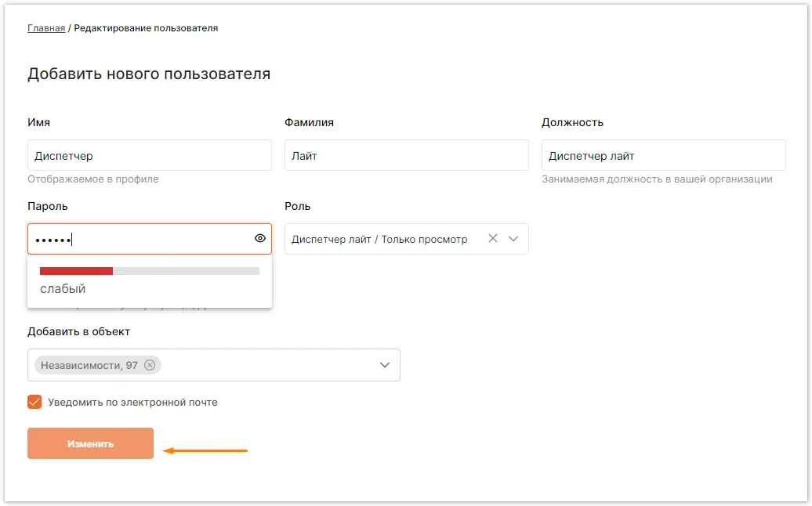812x506 pixels.
Task: Focus the Имя input field
Action: click(150, 155)
